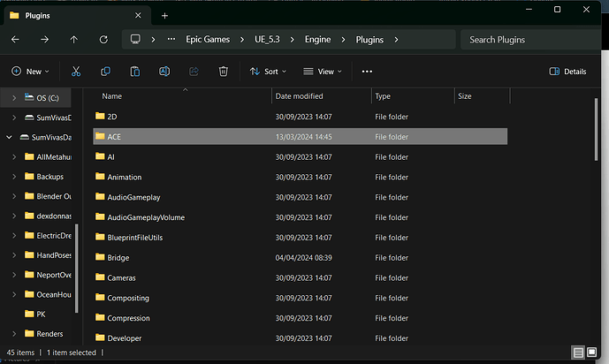This screenshot has height=364, width=609.
Task: Open the Sort dropdown menu
Action: pos(268,72)
